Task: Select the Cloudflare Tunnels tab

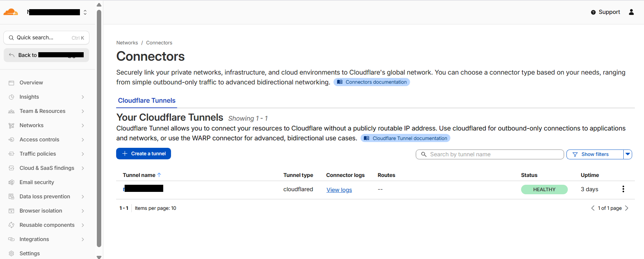Action: pyautogui.click(x=147, y=101)
